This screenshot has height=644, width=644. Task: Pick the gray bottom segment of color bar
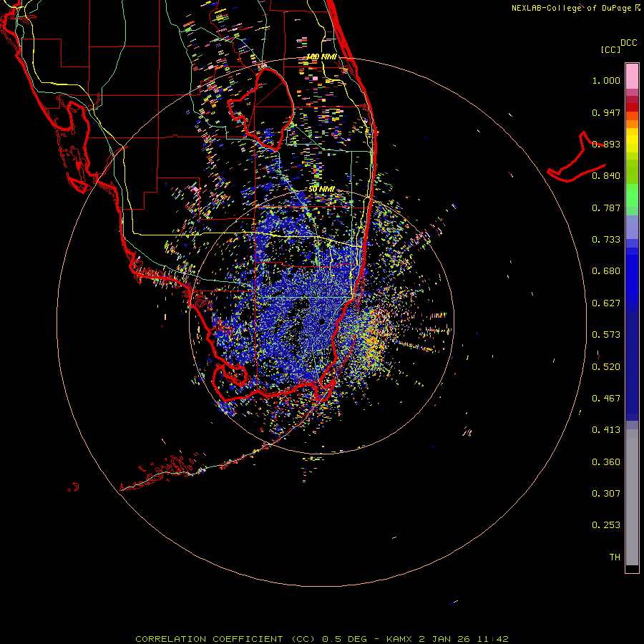click(x=632, y=497)
